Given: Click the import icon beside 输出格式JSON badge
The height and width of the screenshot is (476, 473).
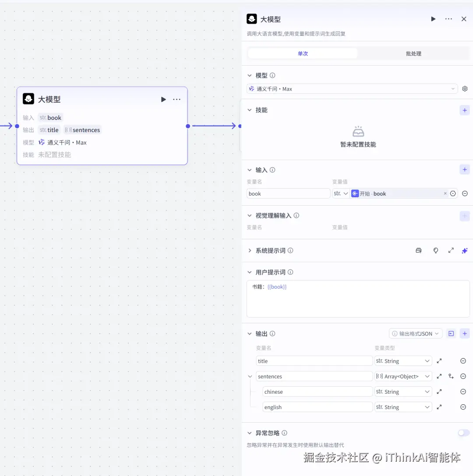Looking at the screenshot, I should click(x=451, y=333).
